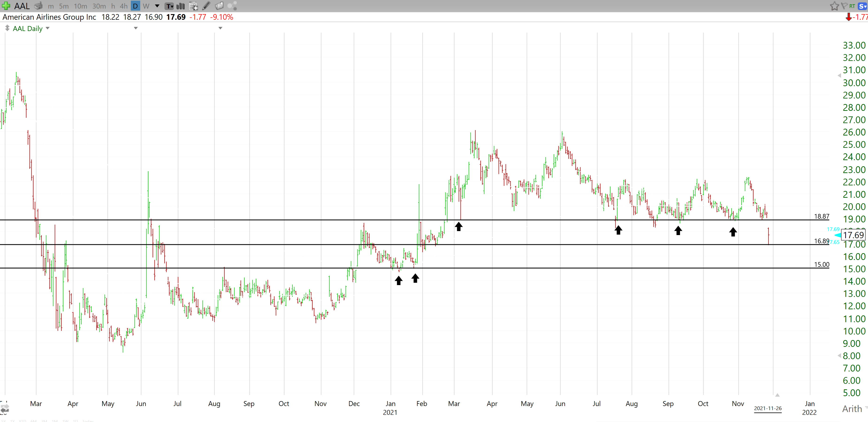Viewport: 868px width, 422px height.
Task: Click the 18.87 horizontal line label
Action: click(822, 216)
